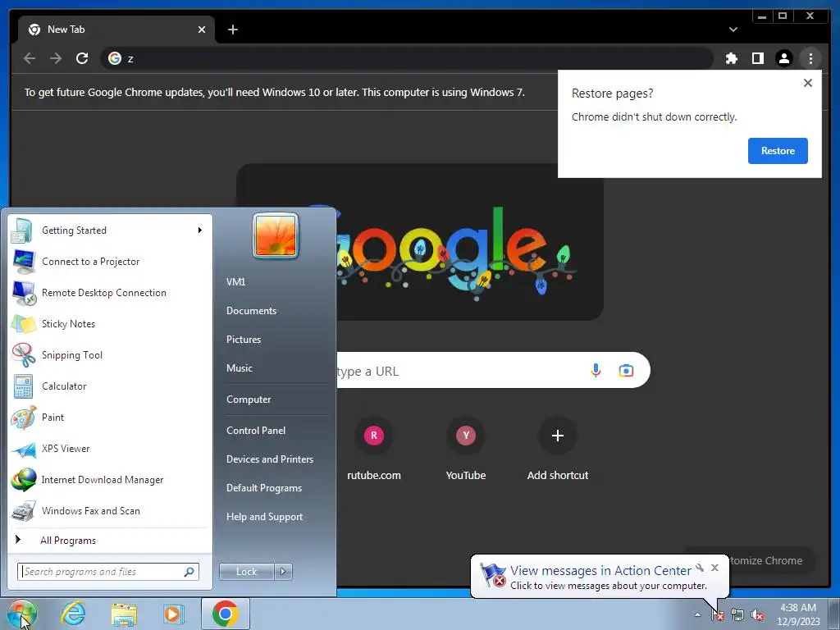
Task: Click the Action Center flag tray icon
Action: 718,614
